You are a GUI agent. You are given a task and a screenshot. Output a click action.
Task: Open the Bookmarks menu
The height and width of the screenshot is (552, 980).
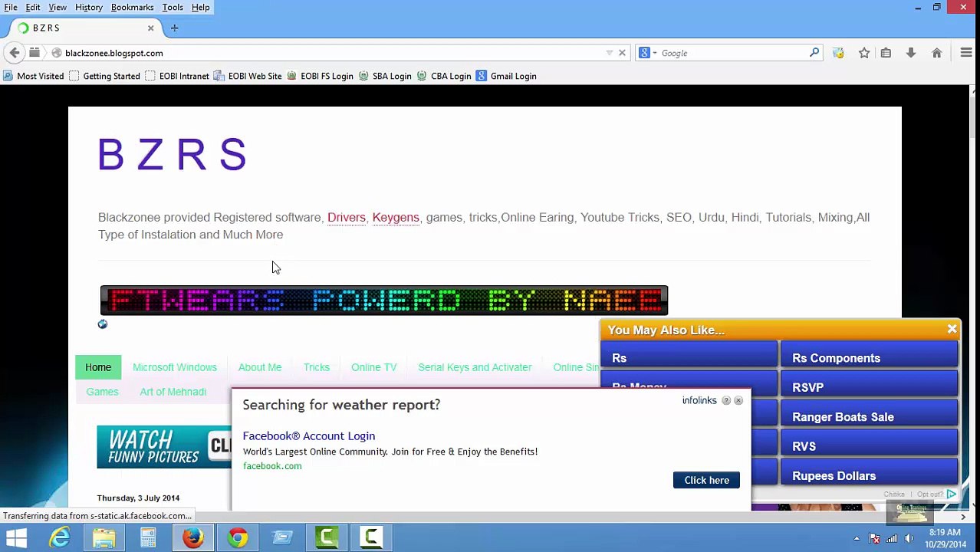point(132,7)
